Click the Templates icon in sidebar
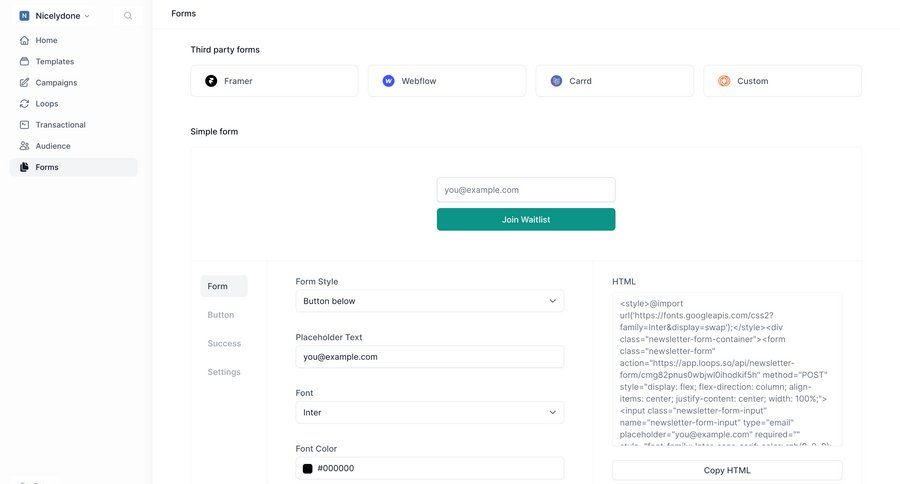This screenshot has width=900, height=484. [x=25, y=61]
